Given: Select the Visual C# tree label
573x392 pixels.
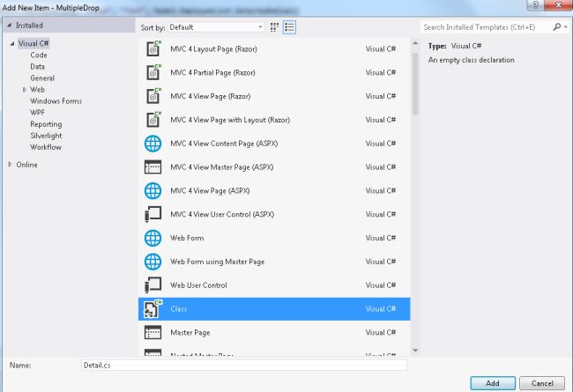Looking at the screenshot, I should tap(33, 43).
